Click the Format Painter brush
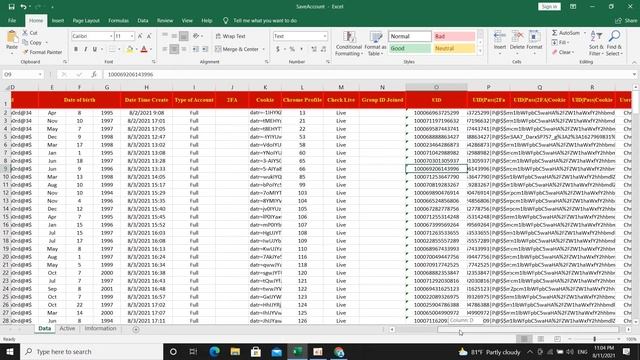 click(x=42, y=52)
